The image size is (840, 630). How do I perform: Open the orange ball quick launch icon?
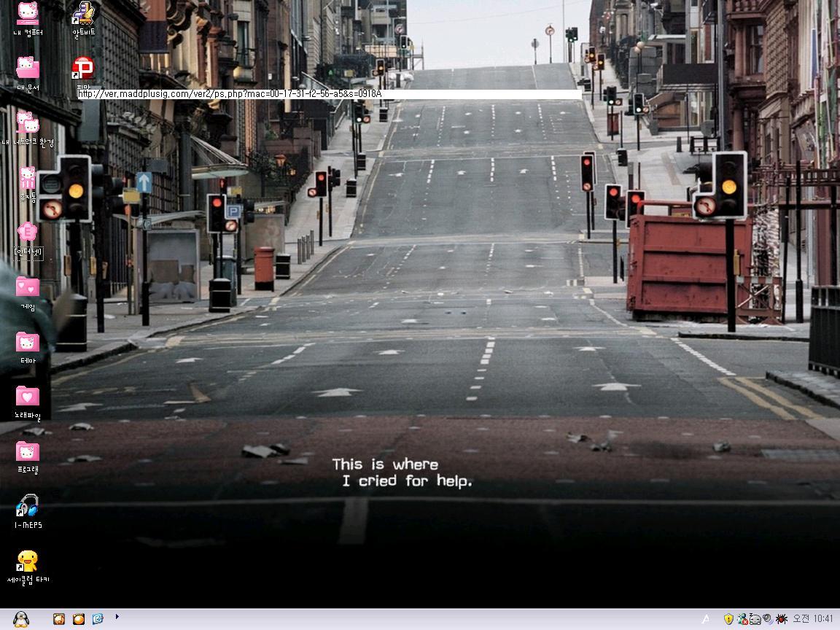(x=79, y=619)
